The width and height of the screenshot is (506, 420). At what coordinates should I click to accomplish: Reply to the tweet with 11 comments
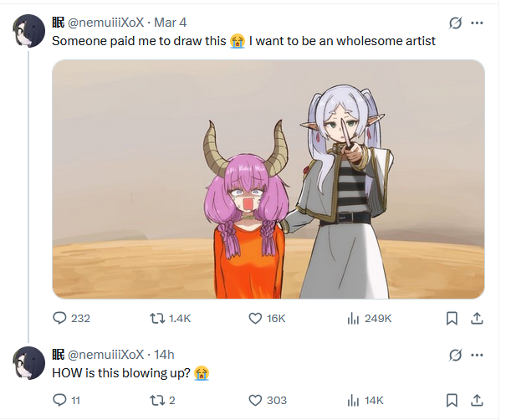click(x=59, y=400)
